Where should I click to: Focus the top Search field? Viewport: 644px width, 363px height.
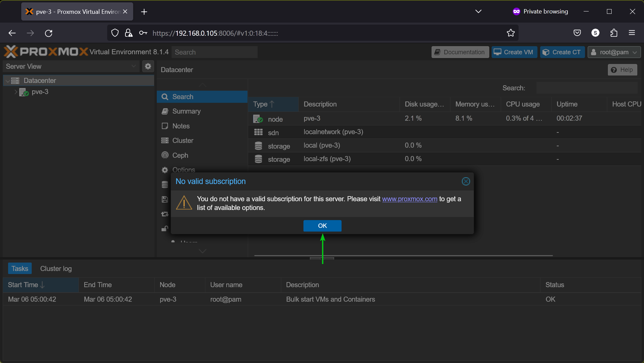coord(214,52)
